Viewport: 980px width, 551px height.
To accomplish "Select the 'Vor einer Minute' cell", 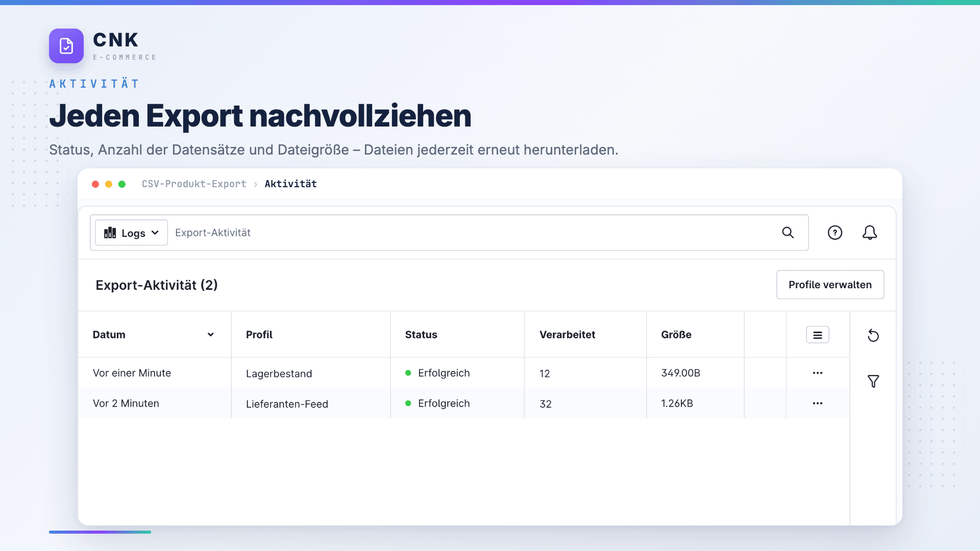I will point(132,373).
